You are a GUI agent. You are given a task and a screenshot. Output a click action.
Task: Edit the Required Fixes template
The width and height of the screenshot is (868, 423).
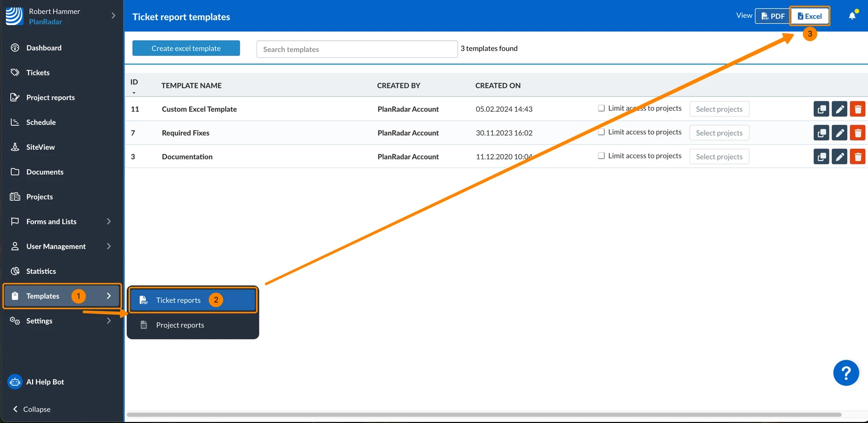pos(839,133)
